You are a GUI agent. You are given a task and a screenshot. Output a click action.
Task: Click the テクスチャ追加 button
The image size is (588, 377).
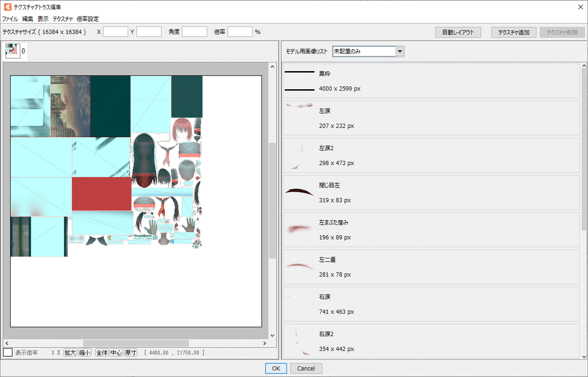(514, 32)
